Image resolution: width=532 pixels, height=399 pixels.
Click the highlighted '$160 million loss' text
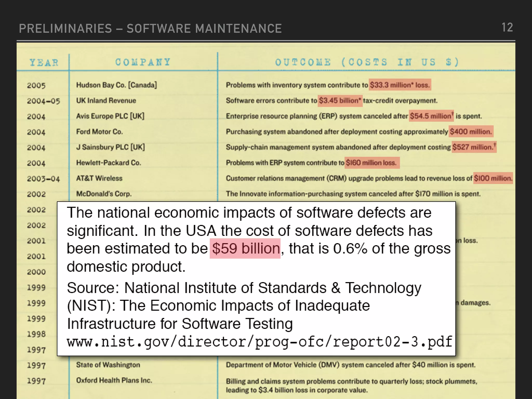[x=372, y=163]
